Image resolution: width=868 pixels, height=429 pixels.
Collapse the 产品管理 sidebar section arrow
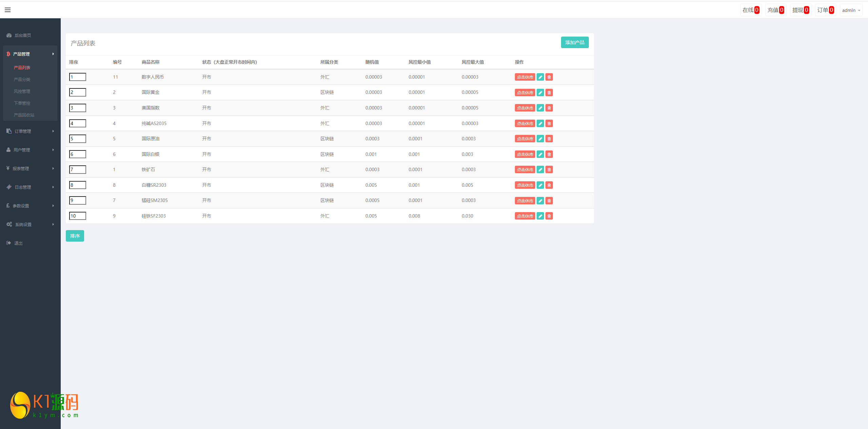click(53, 54)
